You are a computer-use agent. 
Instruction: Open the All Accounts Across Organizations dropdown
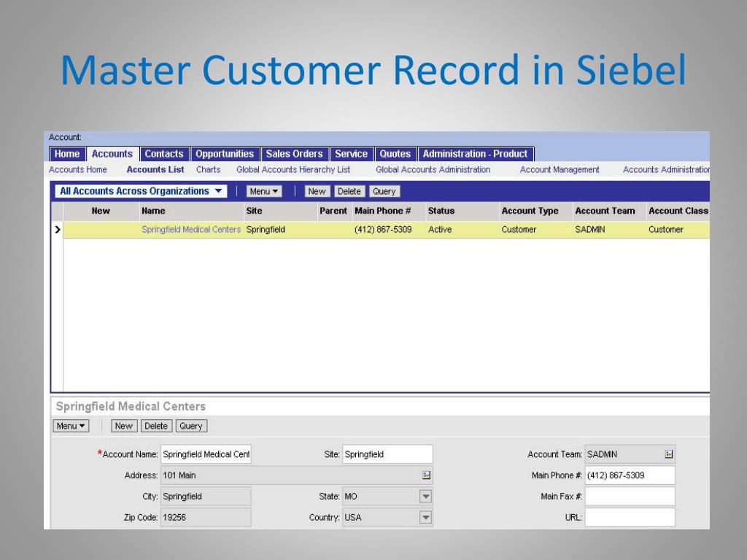pos(141,191)
